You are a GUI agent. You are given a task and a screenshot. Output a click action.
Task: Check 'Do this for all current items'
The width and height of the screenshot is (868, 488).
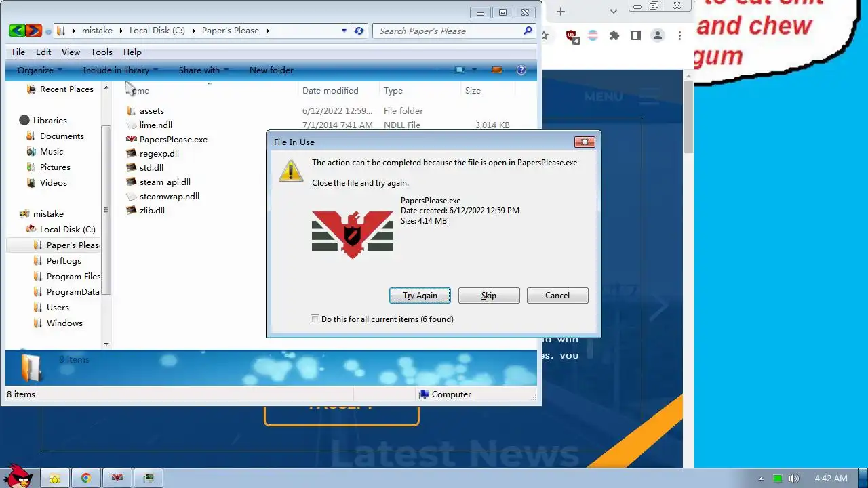pyautogui.click(x=315, y=319)
